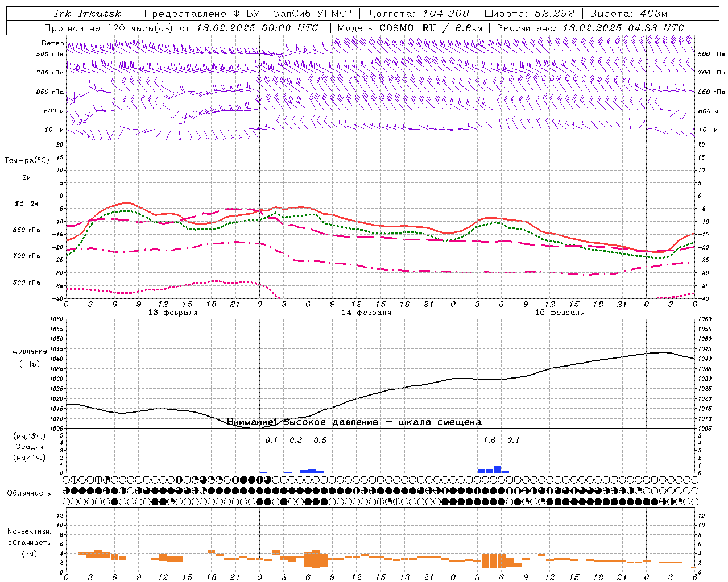
Task: Select the Широта: 52.292 value
Action: click(530, 14)
